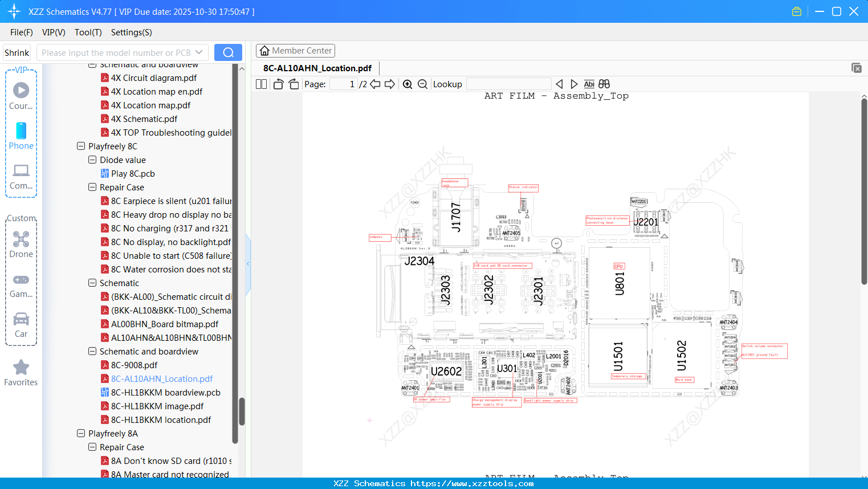Toggle two-page side-by-side view

pyautogui.click(x=262, y=84)
